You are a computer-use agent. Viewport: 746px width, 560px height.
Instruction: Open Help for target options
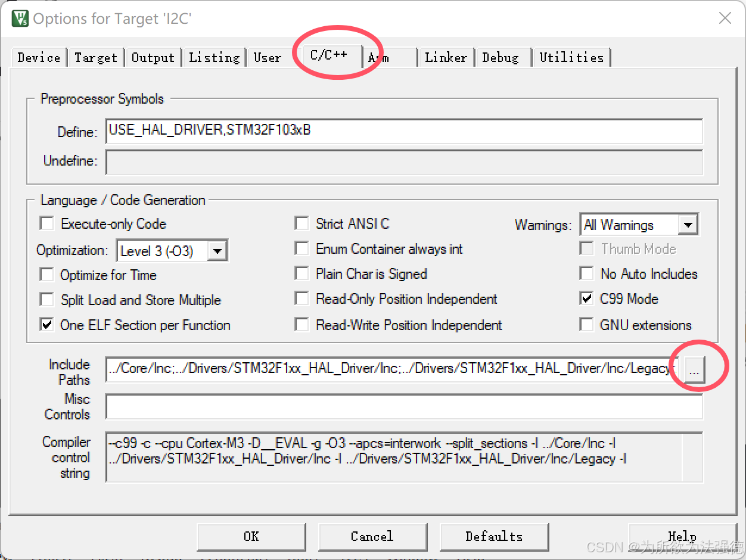682,536
